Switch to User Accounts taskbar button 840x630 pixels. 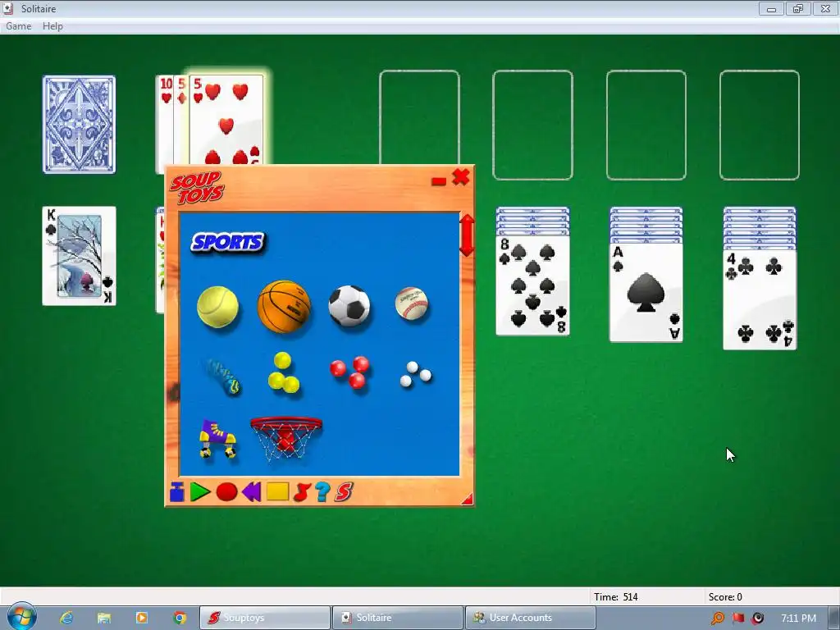(531, 618)
